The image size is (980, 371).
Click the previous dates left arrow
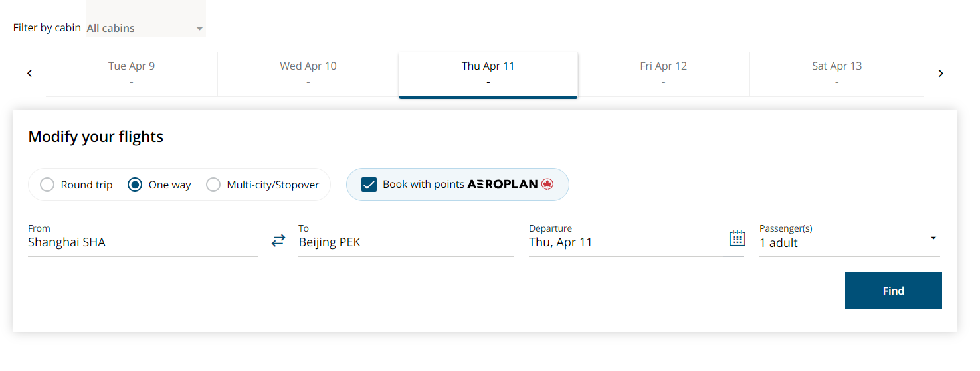[x=29, y=74]
